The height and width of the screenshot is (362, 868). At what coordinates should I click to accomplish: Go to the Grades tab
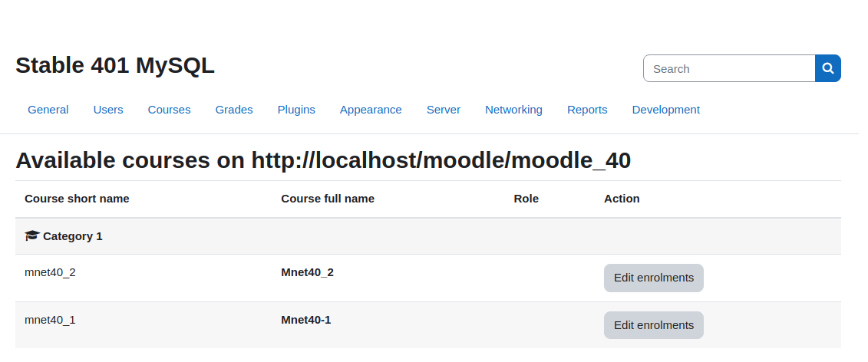tap(233, 110)
